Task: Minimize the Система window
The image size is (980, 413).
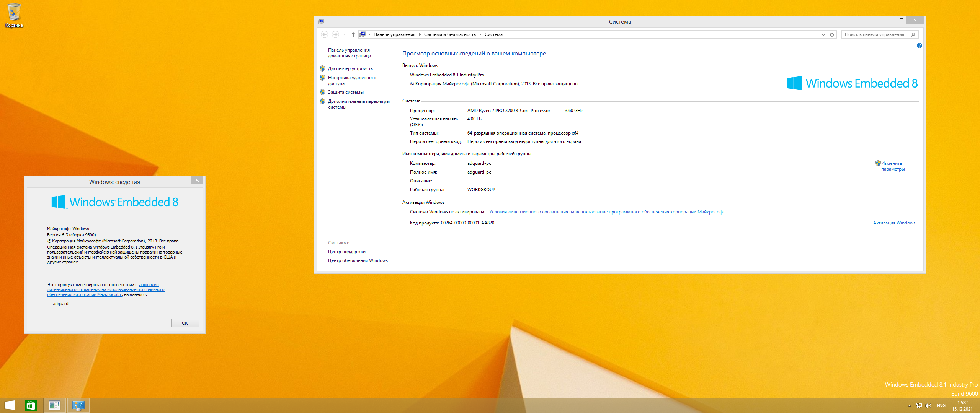Action: coord(891,20)
